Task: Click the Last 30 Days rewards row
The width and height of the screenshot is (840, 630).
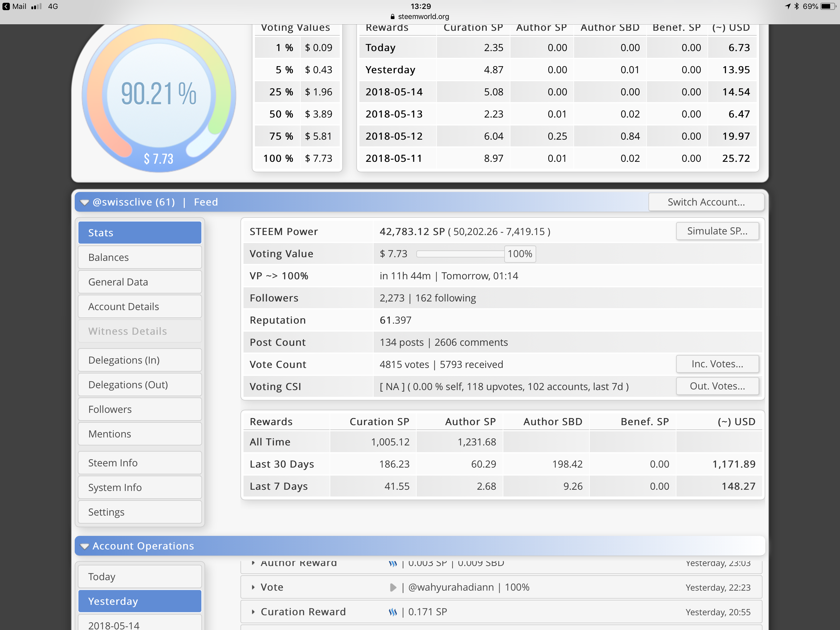Action: (x=502, y=464)
